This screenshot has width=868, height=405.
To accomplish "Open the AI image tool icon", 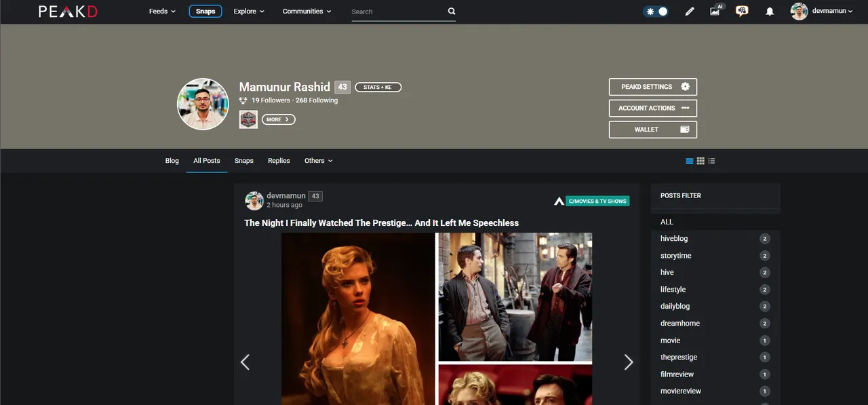I will pos(716,10).
